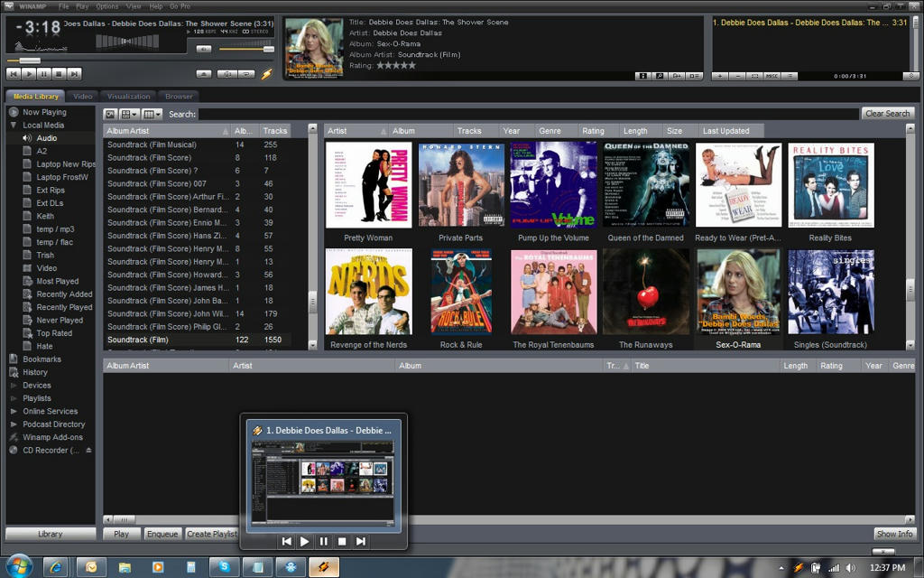Screen dimensions: 924x578
Task: Stop playback in the main player
Action: click(x=59, y=74)
